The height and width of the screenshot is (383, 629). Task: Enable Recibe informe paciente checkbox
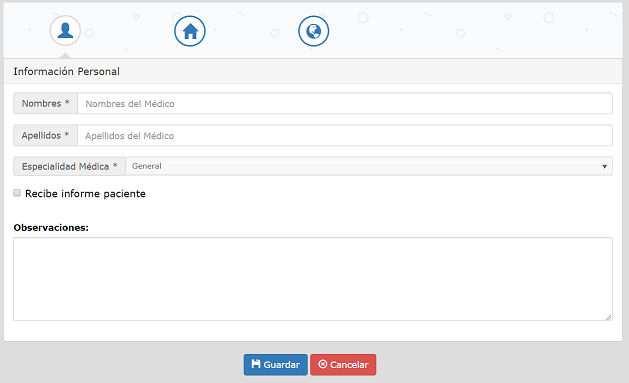(17, 193)
